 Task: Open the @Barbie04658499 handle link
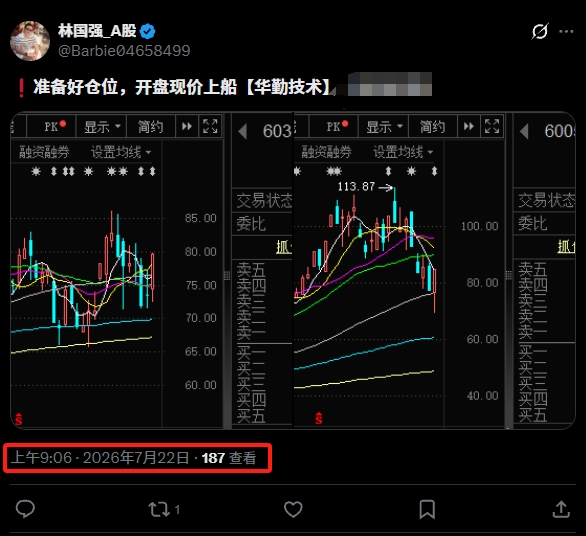[124, 51]
